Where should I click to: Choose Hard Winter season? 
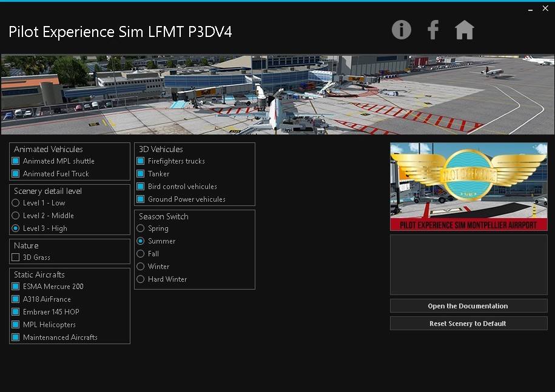[x=141, y=279]
